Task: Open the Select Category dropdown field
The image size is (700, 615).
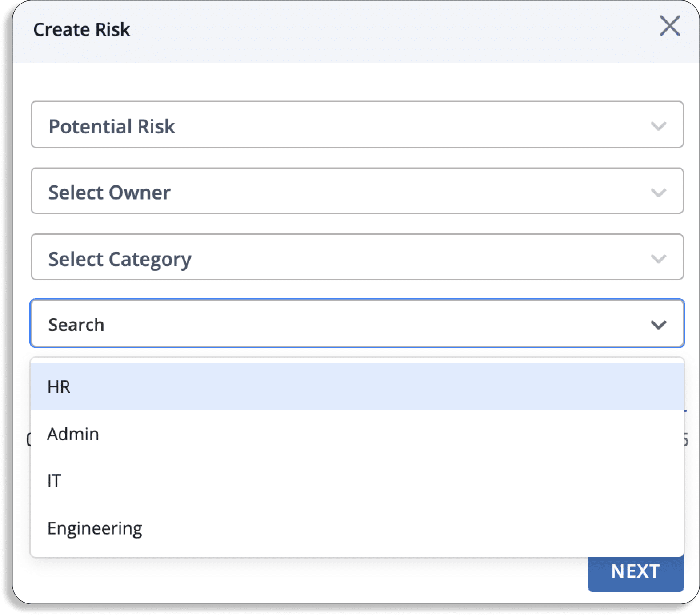Action: (x=357, y=257)
